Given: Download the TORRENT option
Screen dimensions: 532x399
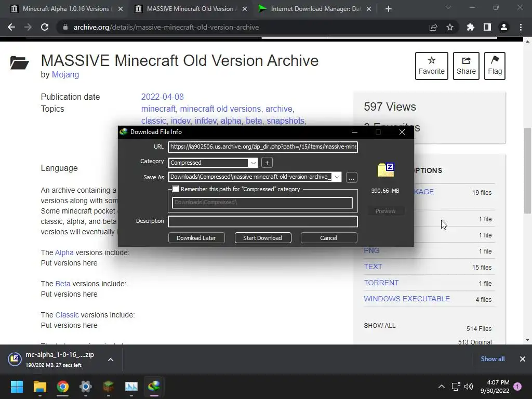Looking at the screenshot, I should pos(381,283).
